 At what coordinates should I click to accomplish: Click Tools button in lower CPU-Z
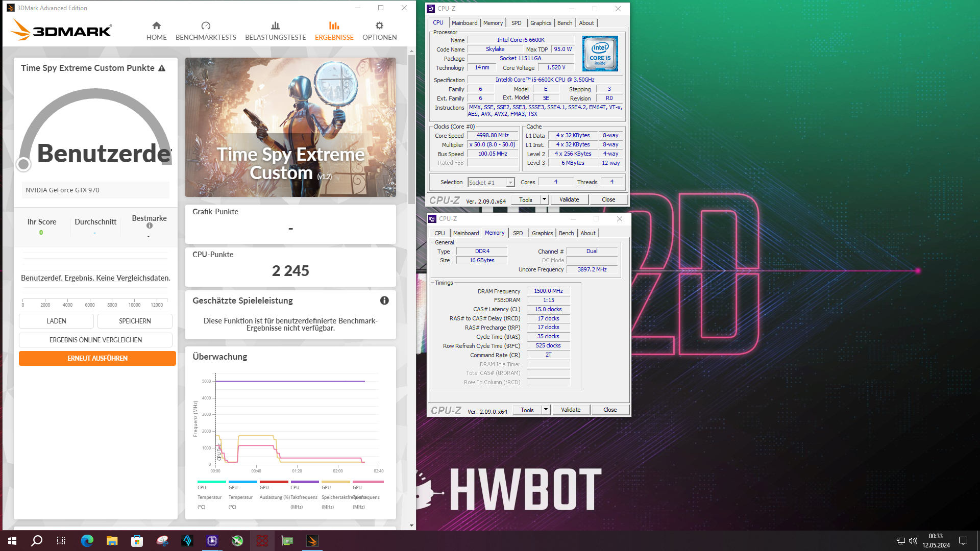(x=527, y=410)
